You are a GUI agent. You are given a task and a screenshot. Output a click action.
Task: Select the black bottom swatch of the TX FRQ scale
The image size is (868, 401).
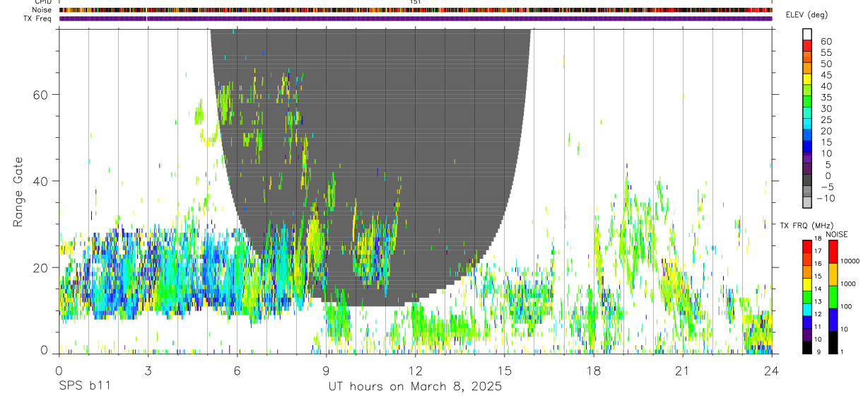[807, 348]
